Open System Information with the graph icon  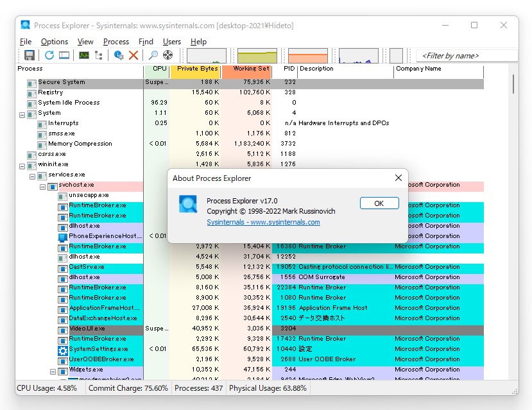[x=84, y=55]
